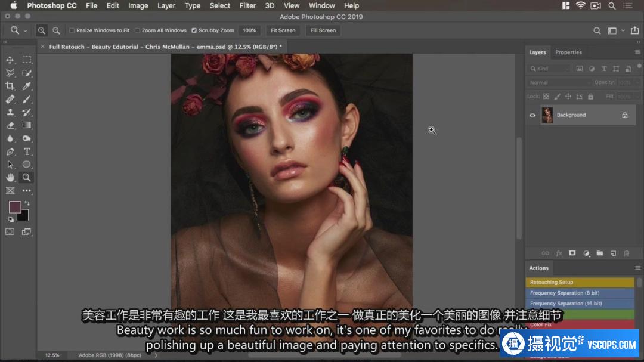The height and width of the screenshot is (362, 644).
Task: Switch to the Properties tab
Action: (x=568, y=52)
